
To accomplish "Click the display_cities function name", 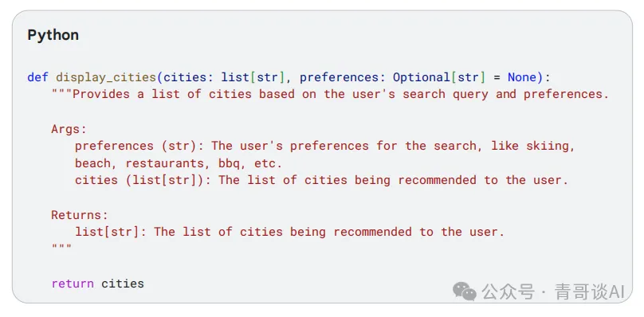I will point(106,77).
